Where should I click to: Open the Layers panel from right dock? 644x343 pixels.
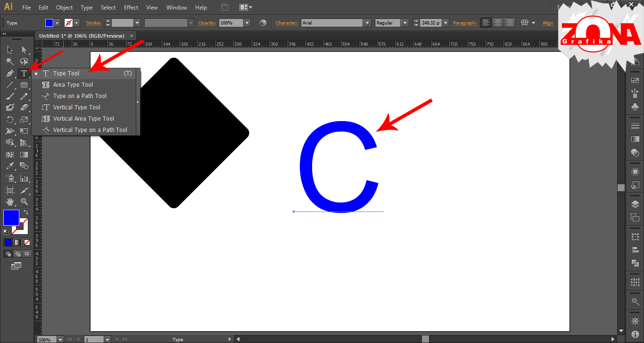[x=635, y=204]
